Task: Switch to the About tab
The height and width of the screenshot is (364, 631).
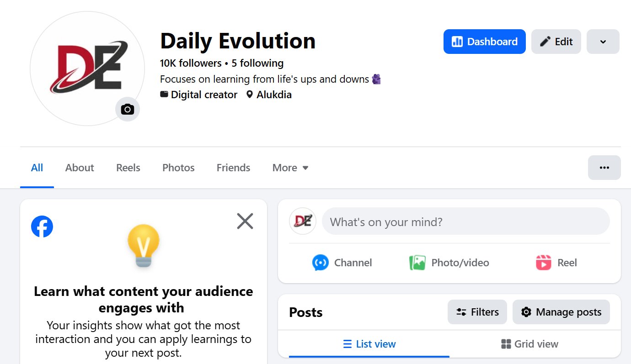Action: click(x=80, y=168)
